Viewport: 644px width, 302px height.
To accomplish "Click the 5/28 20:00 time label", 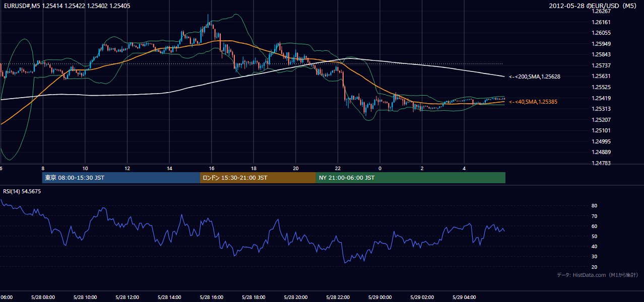I will pos(296,297).
